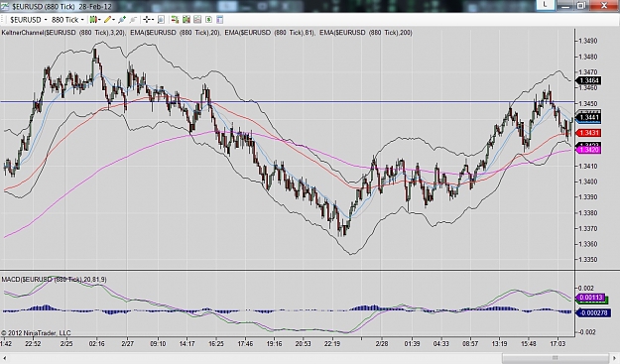Viewport: 620px width, 364px height.
Task: Select the EMA($EURUSD (880 Tick),20) label
Action: click(x=176, y=33)
